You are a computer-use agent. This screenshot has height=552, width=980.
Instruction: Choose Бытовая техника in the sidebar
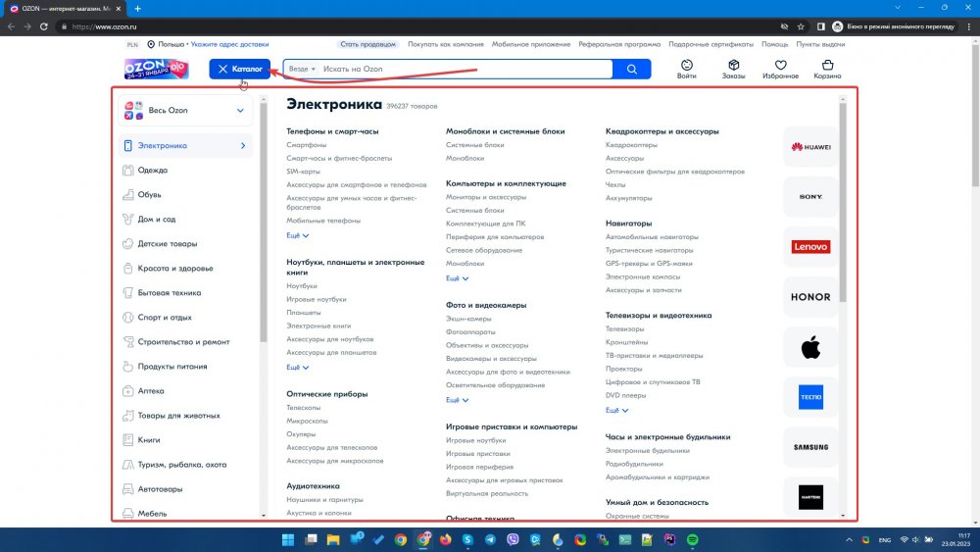point(170,293)
